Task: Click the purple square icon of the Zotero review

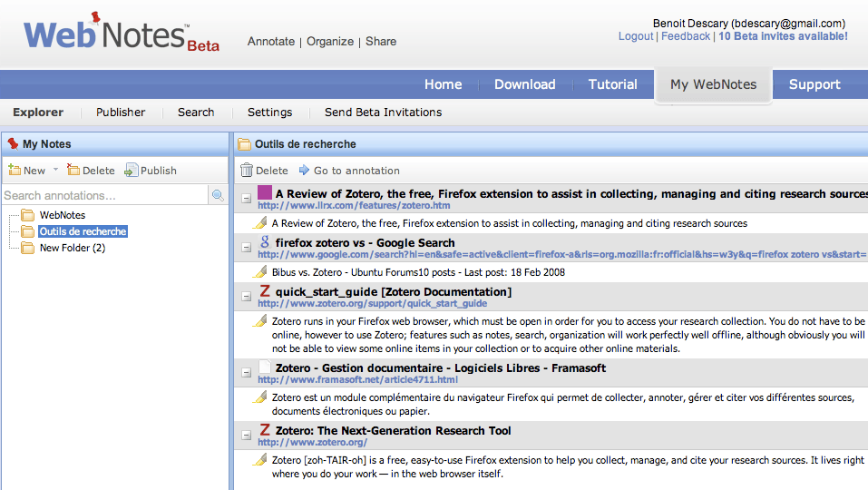Action: [x=265, y=192]
